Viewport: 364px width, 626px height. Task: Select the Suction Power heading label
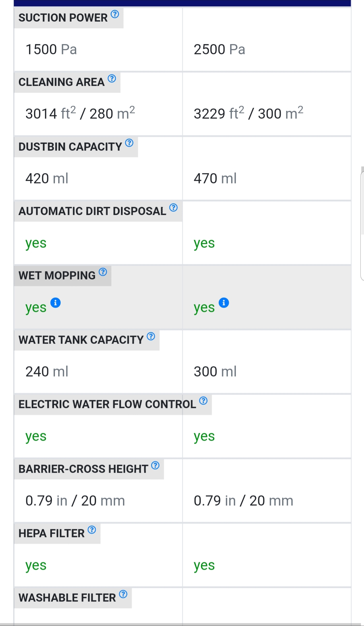[x=63, y=18]
